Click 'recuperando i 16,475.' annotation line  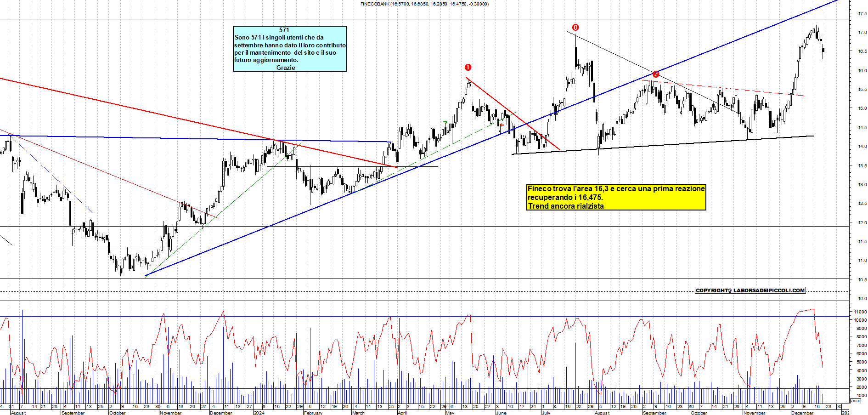565,197
